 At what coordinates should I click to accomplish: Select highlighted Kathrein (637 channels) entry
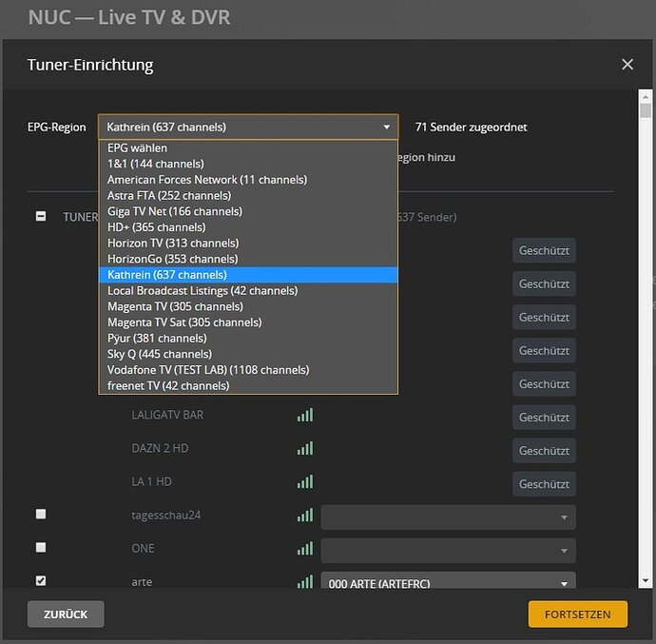248,275
